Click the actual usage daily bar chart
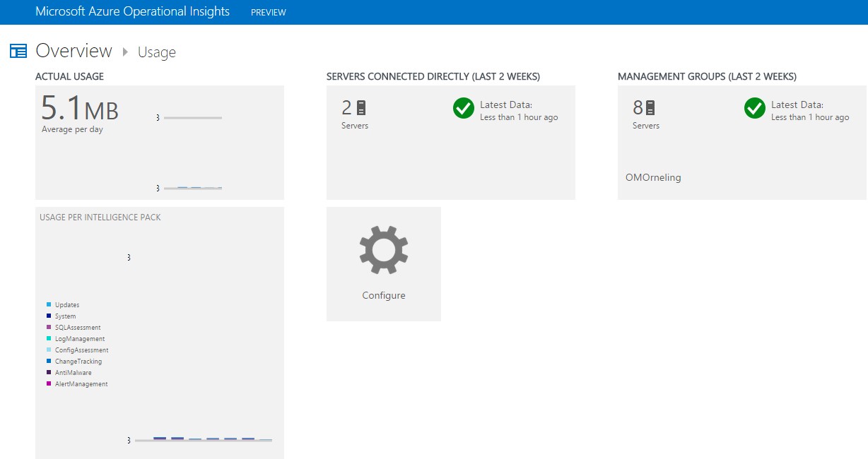This screenshot has height=459, width=868. [x=189, y=153]
